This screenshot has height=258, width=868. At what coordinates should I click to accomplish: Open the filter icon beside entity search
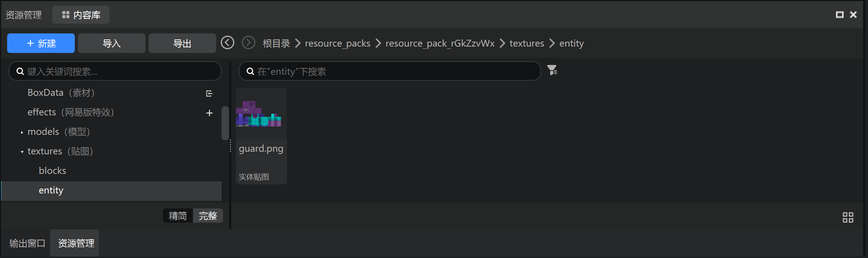(x=552, y=70)
